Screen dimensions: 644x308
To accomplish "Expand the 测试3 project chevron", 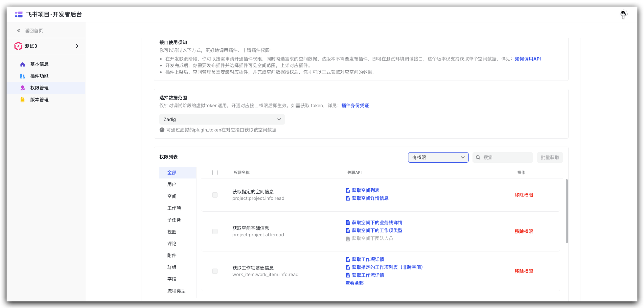I will (x=77, y=46).
